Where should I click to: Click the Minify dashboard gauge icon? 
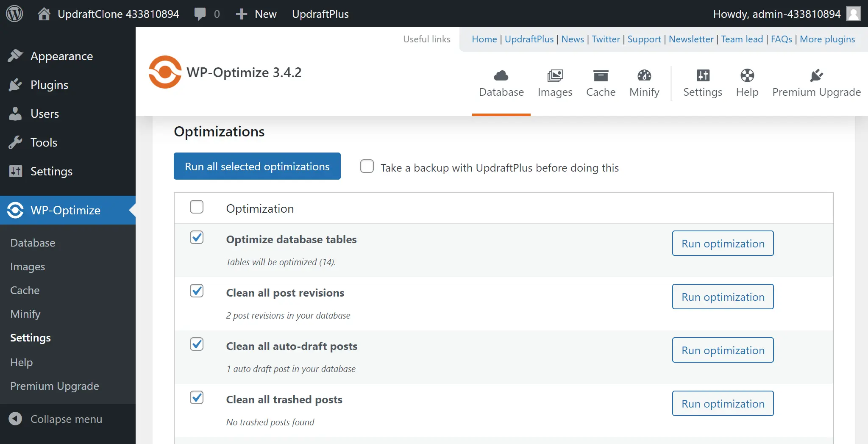(x=644, y=75)
